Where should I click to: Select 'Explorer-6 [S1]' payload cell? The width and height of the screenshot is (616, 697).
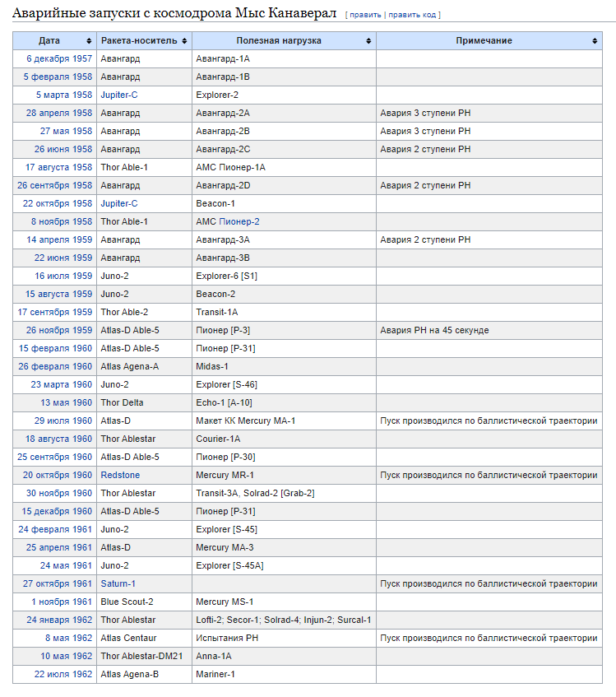(x=285, y=276)
